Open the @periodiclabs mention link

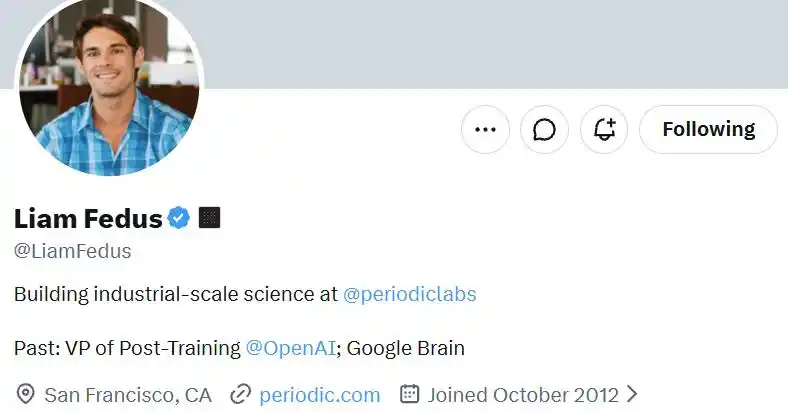[410, 294]
